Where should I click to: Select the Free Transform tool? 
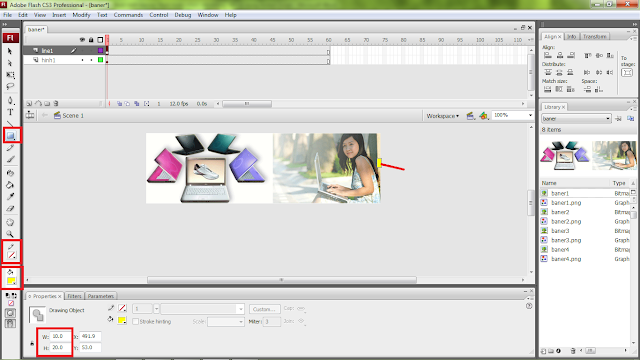click(10, 75)
